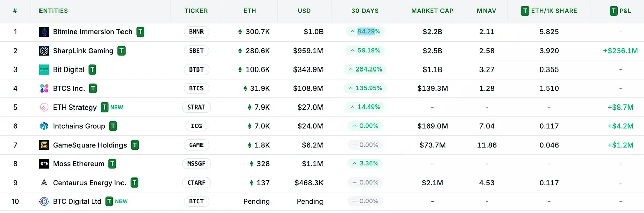This screenshot has width=644, height=213.
Task: Click the green T badge beside SharpLink Gaming
Action: pos(122,51)
